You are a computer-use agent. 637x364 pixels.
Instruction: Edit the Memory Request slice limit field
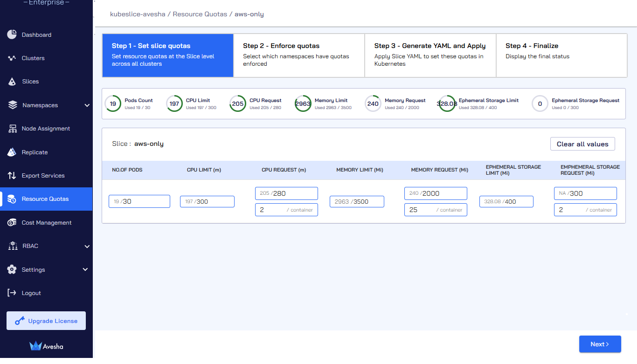[x=436, y=193]
